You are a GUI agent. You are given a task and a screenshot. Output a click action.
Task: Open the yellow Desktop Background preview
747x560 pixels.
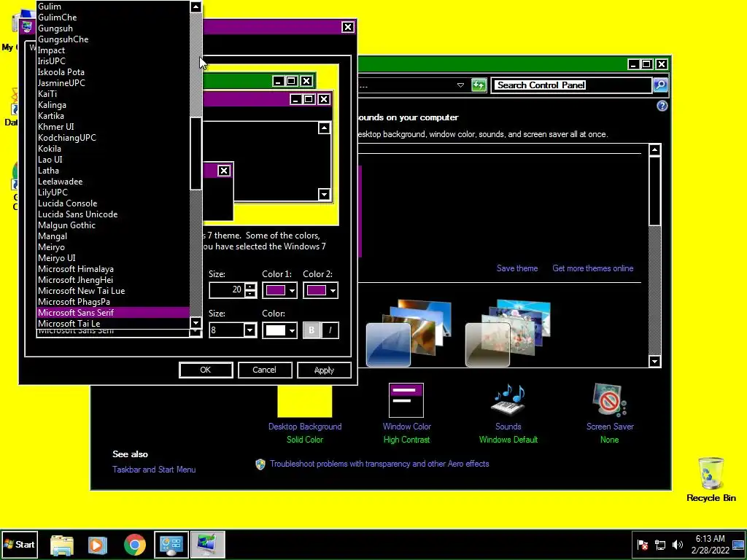tap(305, 402)
